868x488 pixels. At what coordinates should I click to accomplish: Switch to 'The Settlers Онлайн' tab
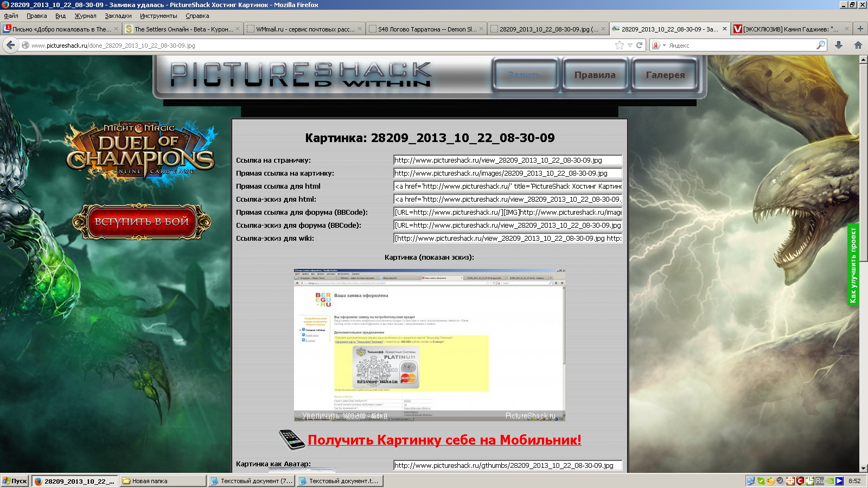tap(182, 29)
